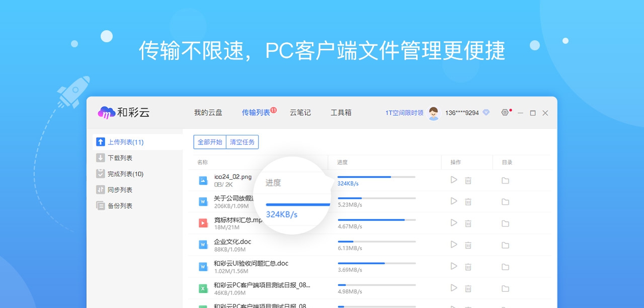This screenshot has height=308, width=644.
Task: Click the folder icon in the 4.98MB/s row
Action: point(505,288)
